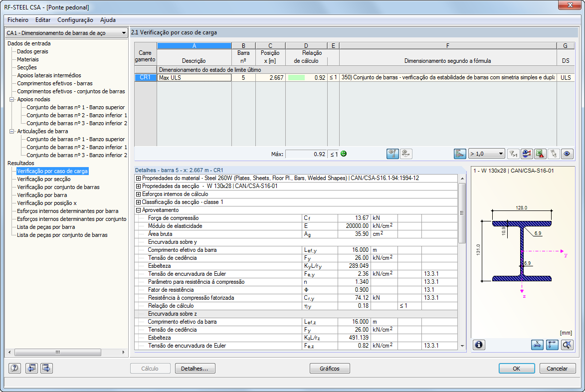
Task: Toggle section dimensions display button
Action: (x=537, y=345)
